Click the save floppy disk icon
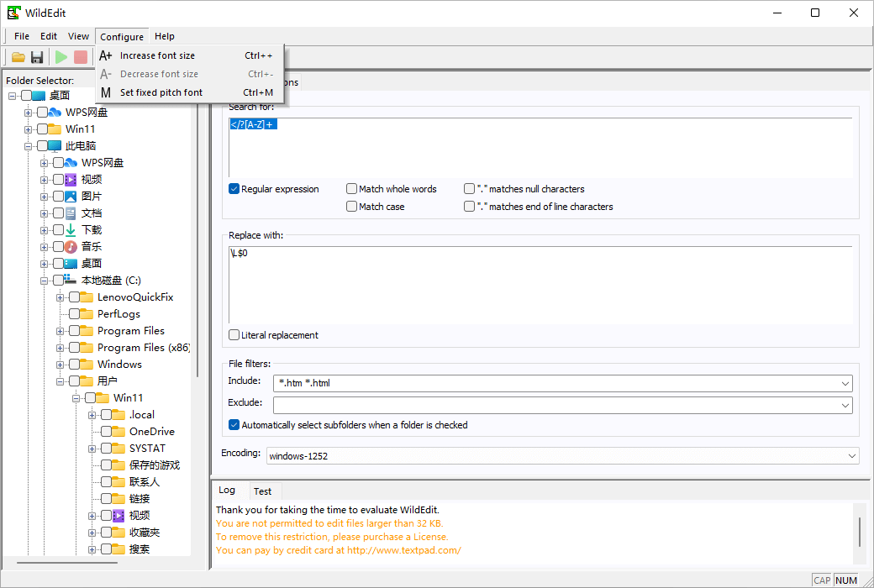This screenshot has width=874, height=588. coord(37,57)
